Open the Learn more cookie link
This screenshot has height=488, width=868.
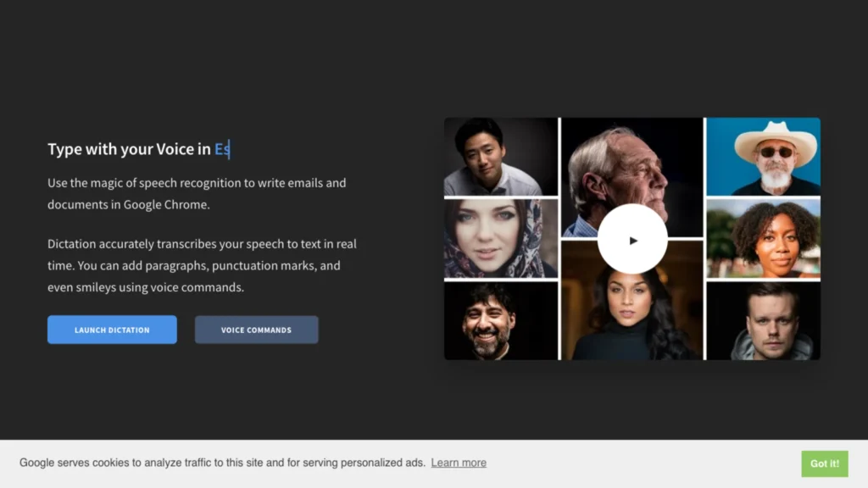459,463
